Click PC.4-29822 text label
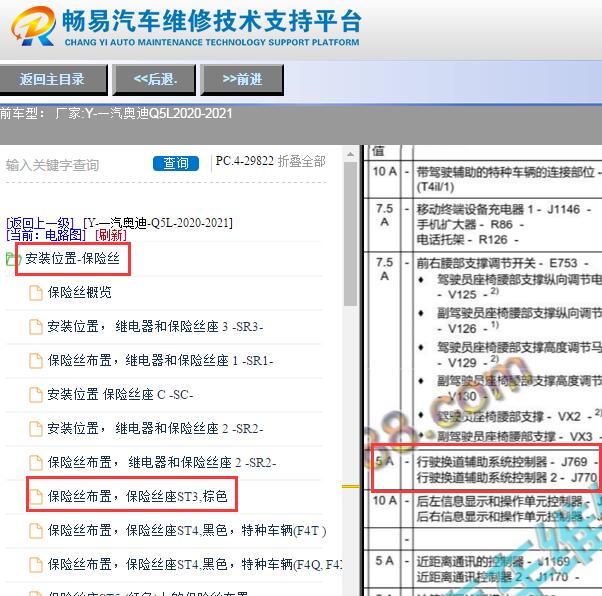 point(245,161)
